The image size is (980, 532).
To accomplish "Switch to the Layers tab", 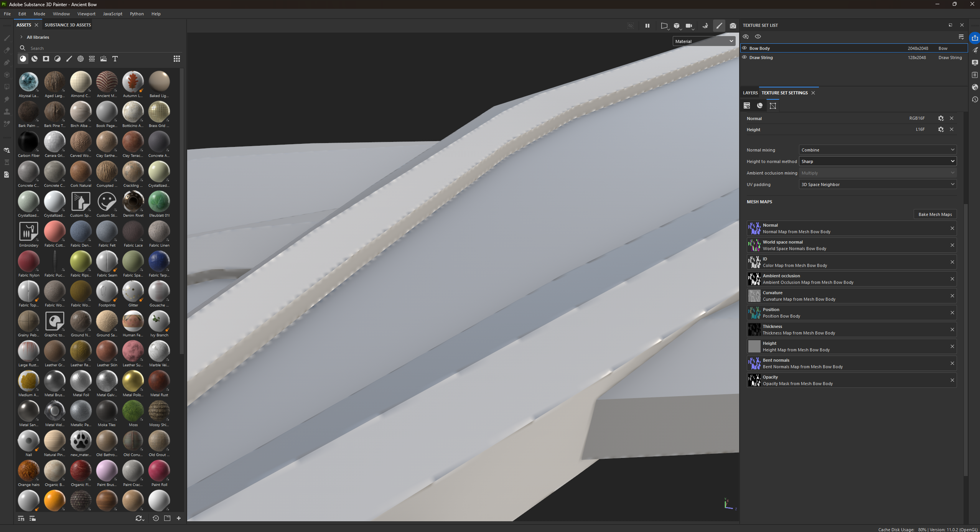I will click(750, 93).
